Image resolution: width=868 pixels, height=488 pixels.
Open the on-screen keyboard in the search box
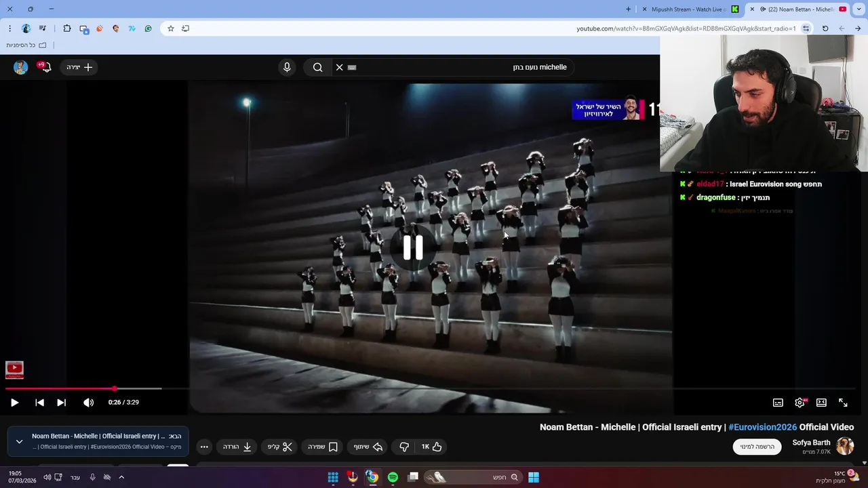(x=352, y=67)
